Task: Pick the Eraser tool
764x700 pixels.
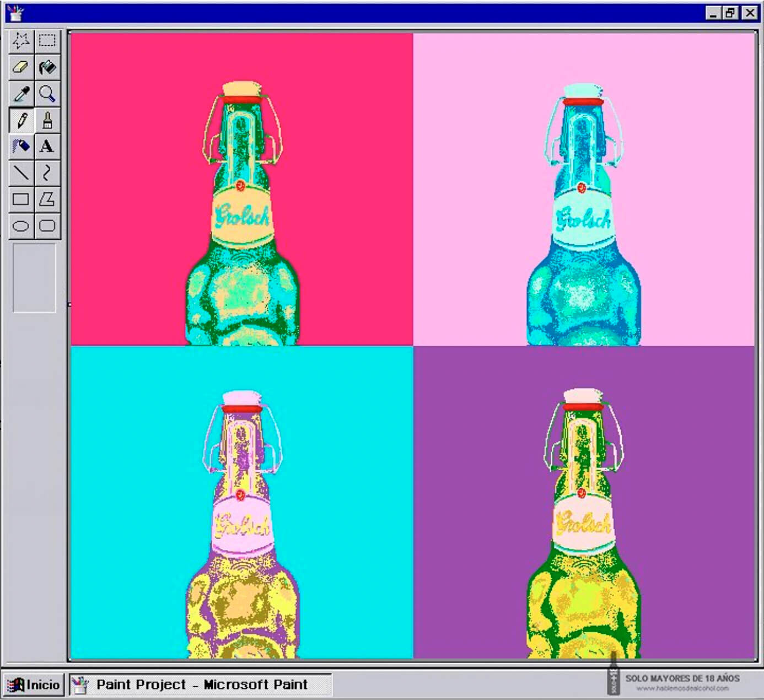Action: coord(21,67)
